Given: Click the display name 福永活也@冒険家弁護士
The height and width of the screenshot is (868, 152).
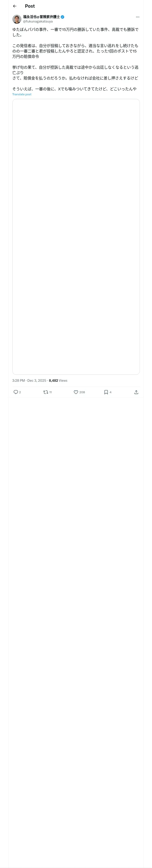Looking at the screenshot, I should coord(41,16).
